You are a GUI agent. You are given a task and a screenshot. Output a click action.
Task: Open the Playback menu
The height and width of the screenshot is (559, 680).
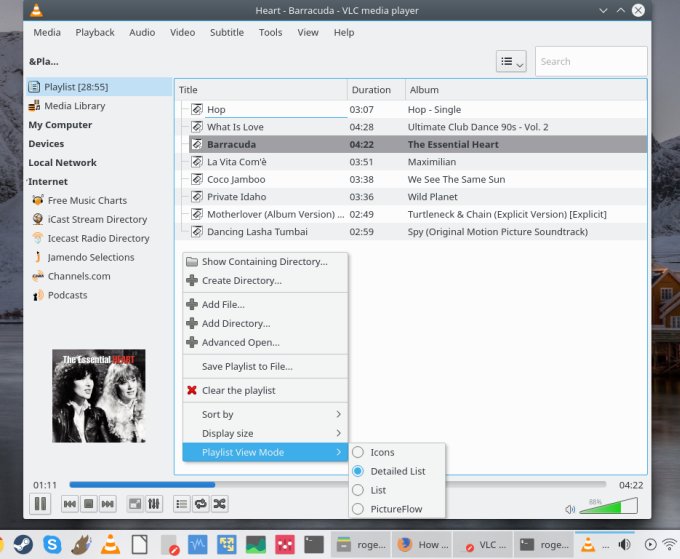click(95, 32)
